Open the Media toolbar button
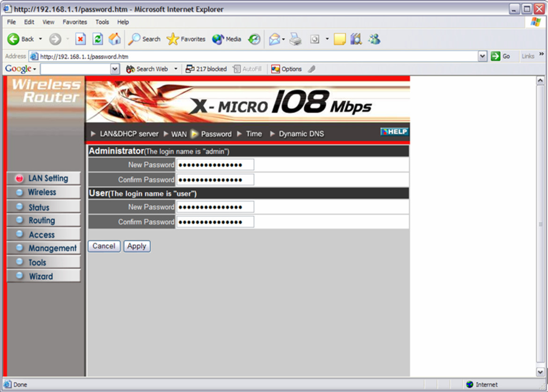Screen dimensions: 548x392 coord(227,39)
